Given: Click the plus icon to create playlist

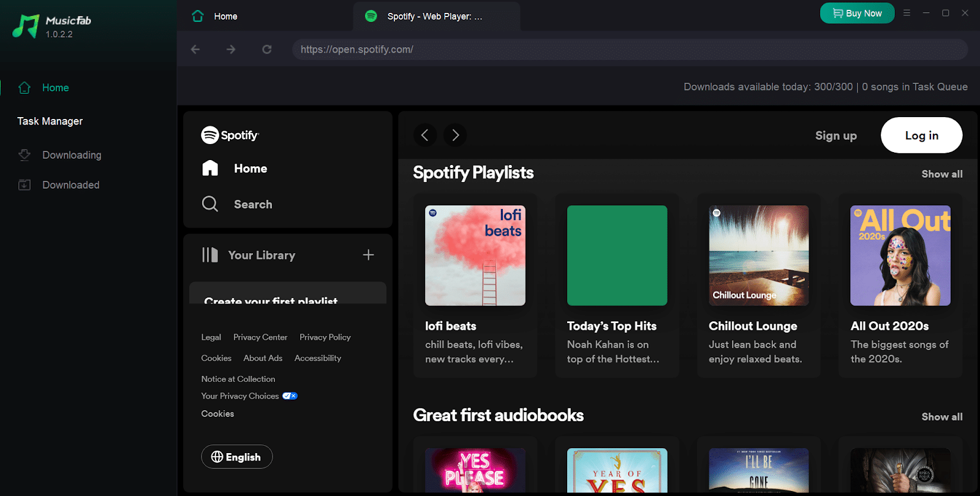Looking at the screenshot, I should pos(368,254).
